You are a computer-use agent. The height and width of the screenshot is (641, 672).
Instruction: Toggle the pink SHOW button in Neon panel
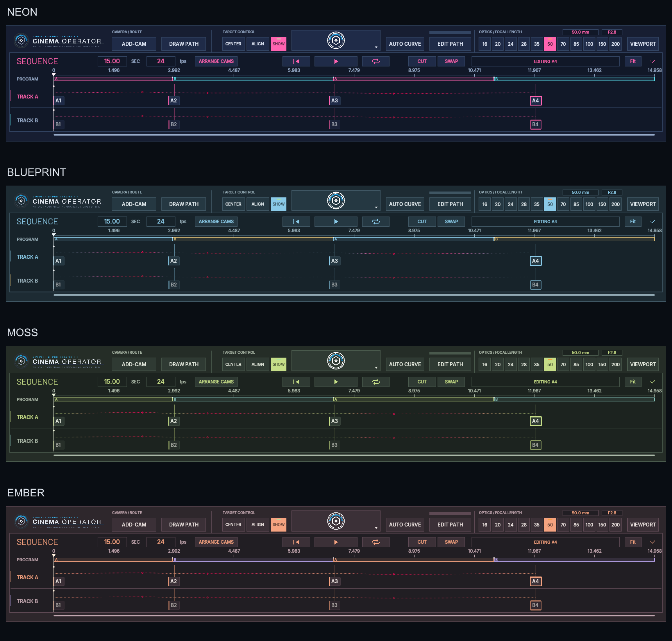(279, 44)
